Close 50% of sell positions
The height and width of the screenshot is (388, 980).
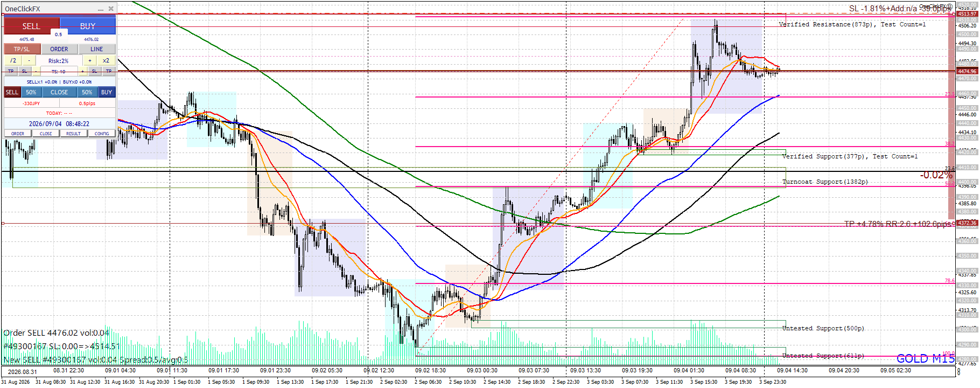click(31, 92)
